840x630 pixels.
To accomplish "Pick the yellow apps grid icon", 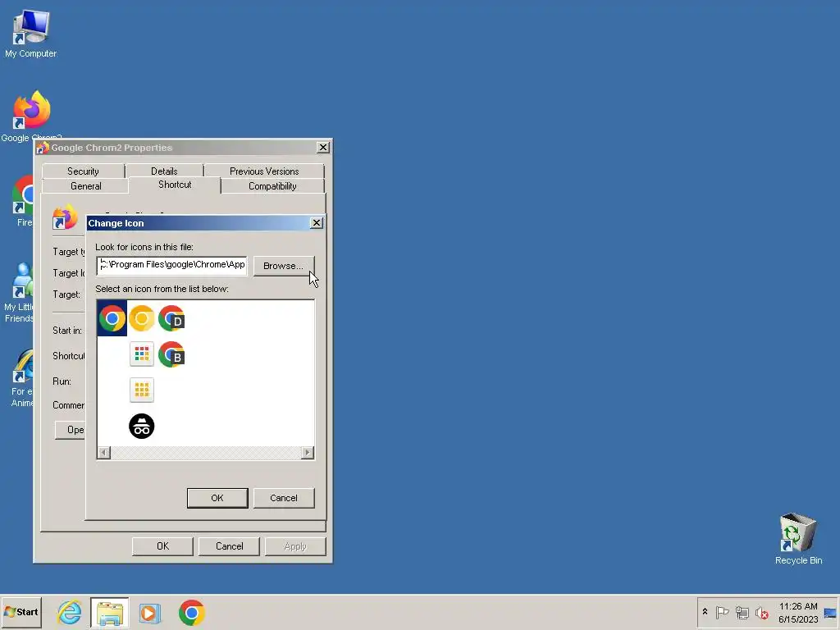I will [141, 390].
